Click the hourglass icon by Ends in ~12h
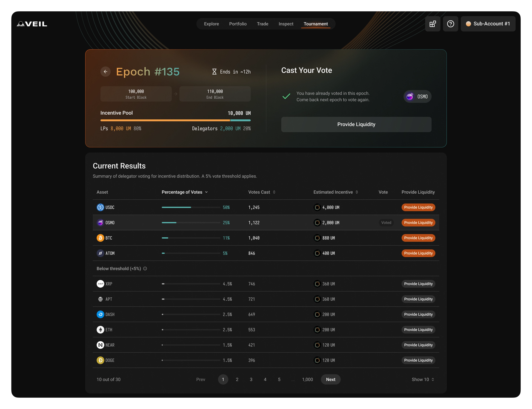532x409 pixels. coord(214,72)
